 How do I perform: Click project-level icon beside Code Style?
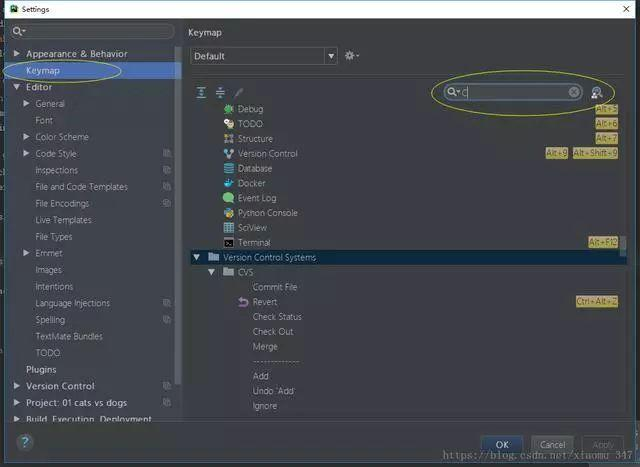click(x=167, y=153)
